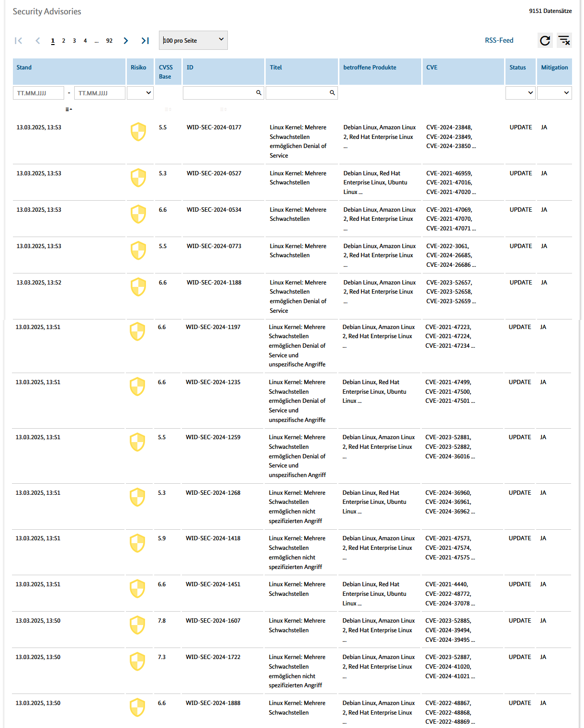Image resolution: width=584 pixels, height=728 pixels.
Task: Click shield risk icon for WID-SEC-2024-1259
Action: tap(137, 442)
